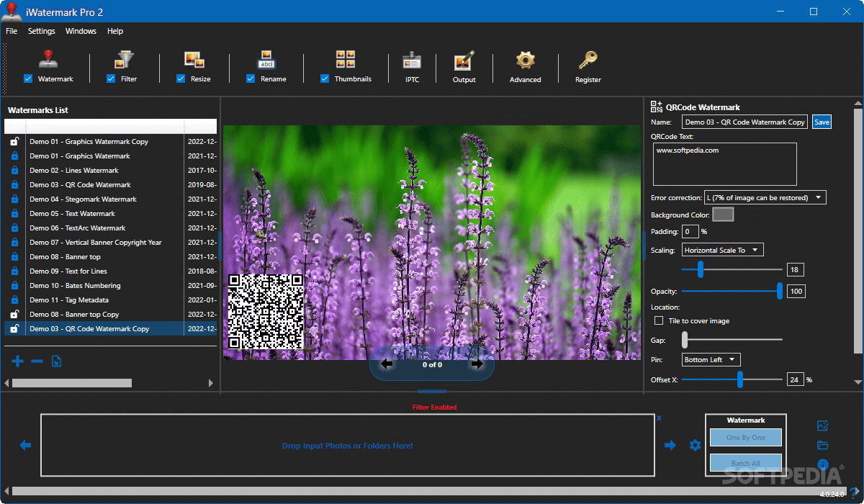Toggle the Watermark checkbox
Screen dimensions: 864x504
(x=28, y=78)
